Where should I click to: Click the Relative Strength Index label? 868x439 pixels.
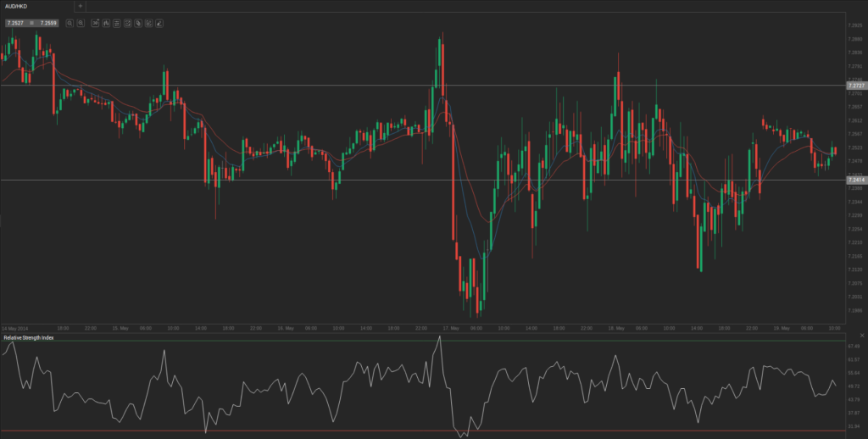[29, 337]
